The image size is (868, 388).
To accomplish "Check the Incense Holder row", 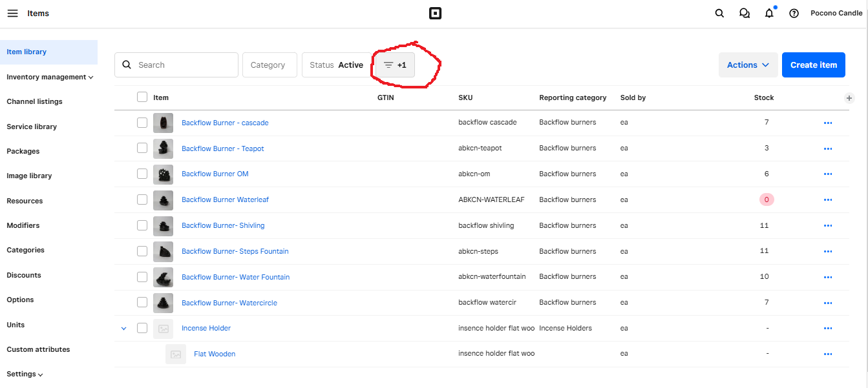I will click(x=142, y=328).
